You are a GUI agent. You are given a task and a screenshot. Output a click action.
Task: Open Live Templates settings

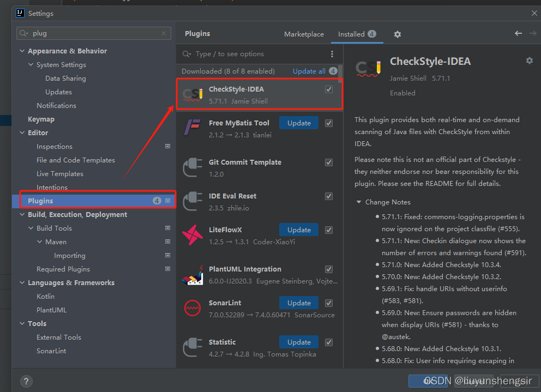(x=59, y=173)
